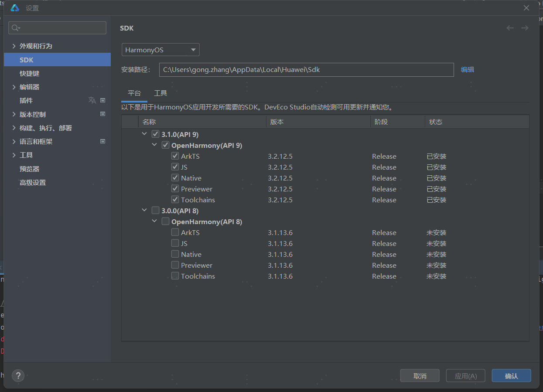Uncheck ArkTS under OpenHarmony(API 9)
This screenshot has height=392, width=543.
click(x=175, y=156)
